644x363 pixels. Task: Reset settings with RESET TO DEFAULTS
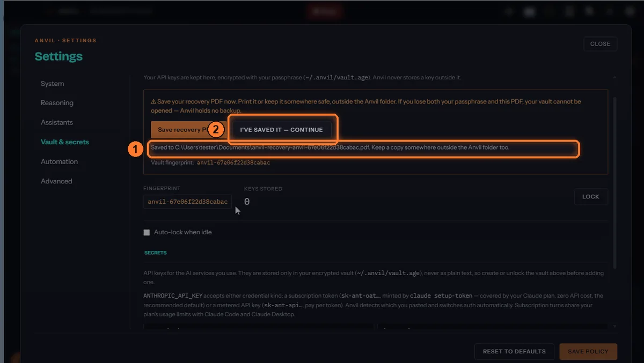click(x=514, y=352)
